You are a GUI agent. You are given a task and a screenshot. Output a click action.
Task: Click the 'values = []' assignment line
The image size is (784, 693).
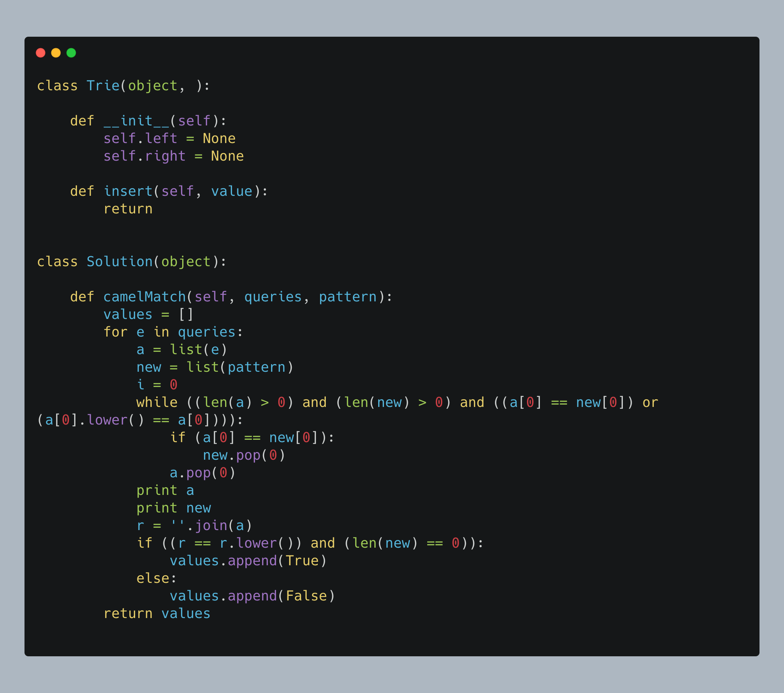point(148,315)
